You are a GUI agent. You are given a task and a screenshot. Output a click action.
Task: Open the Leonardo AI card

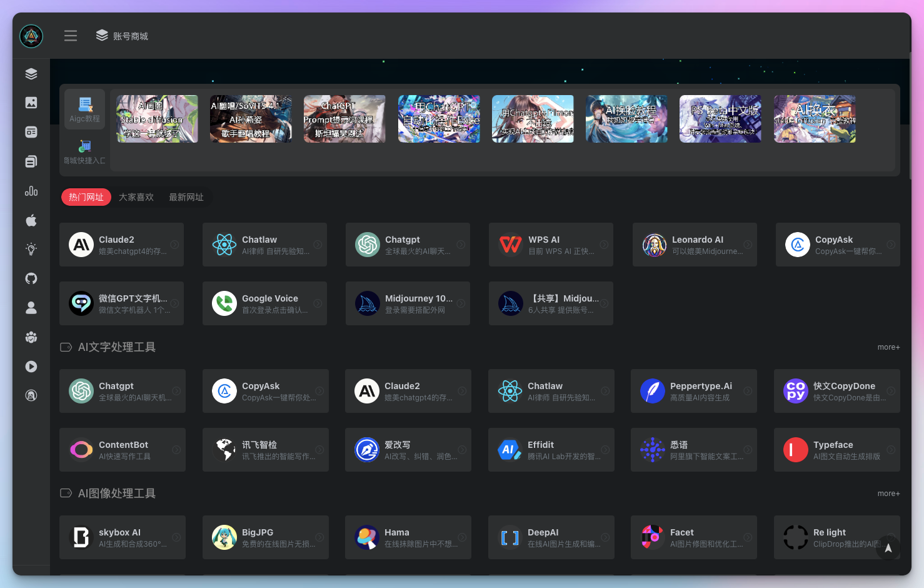pos(695,245)
